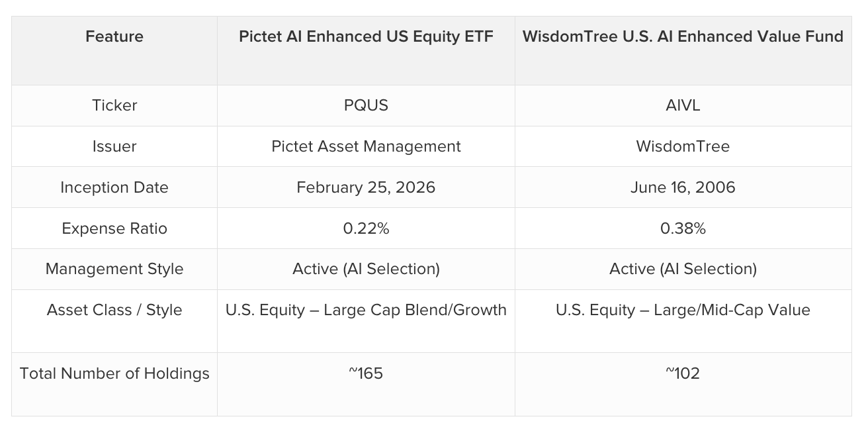Click the Large/Mid-Cap Value cell
Image resolution: width=868 pixels, height=437 pixels.
pos(683,310)
